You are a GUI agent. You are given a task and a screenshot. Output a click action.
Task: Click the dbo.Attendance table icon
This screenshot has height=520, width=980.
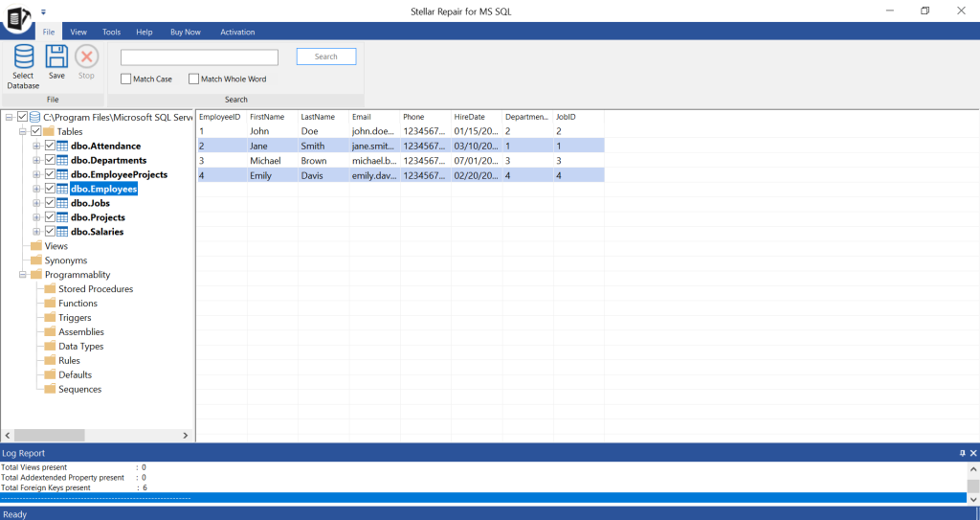62,147
